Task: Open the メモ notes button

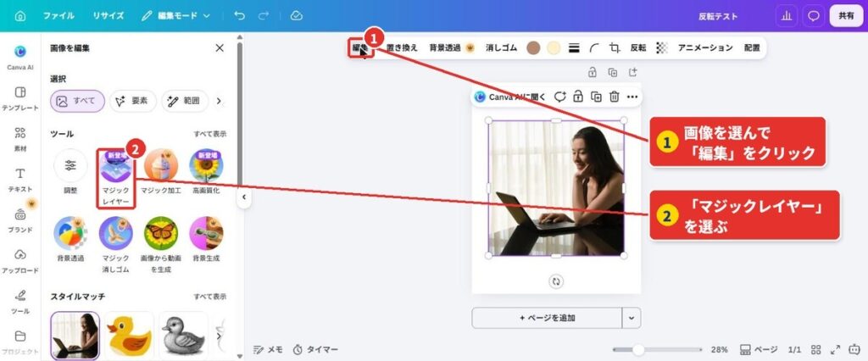Action: coord(268,349)
